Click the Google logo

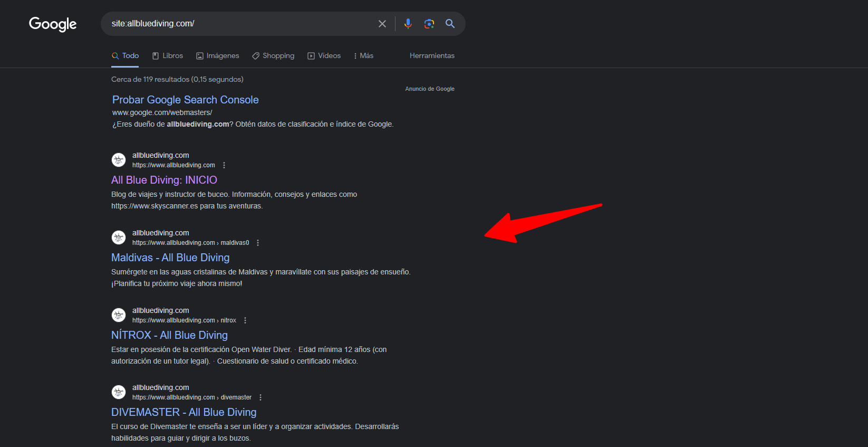pos(53,24)
